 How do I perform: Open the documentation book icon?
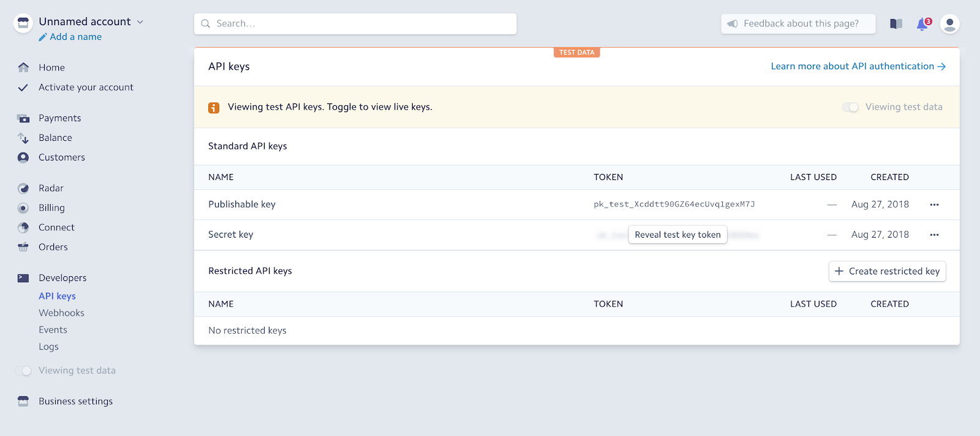pos(896,24)
